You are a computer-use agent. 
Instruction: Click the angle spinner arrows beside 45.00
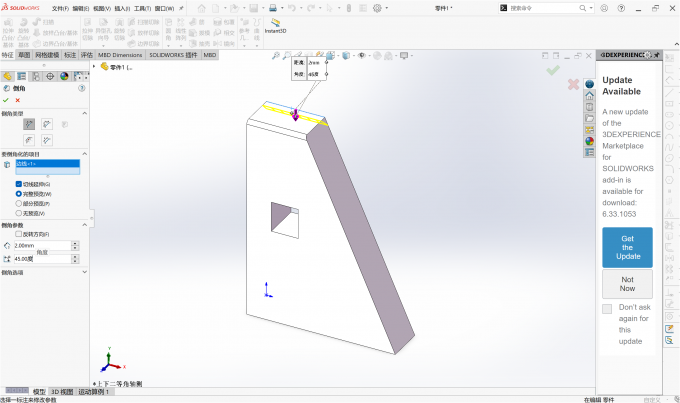tap(75, 259)
